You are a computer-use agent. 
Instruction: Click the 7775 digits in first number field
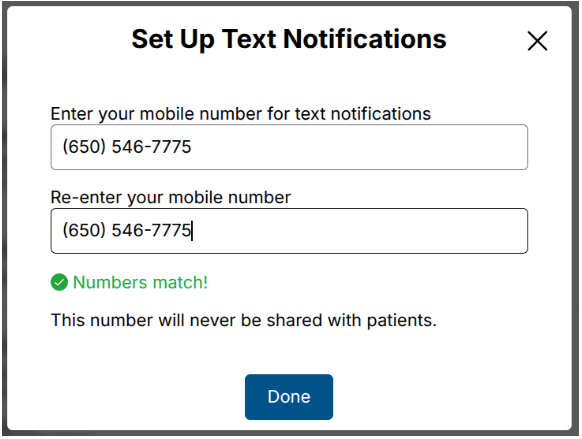(x=171, y=147)
